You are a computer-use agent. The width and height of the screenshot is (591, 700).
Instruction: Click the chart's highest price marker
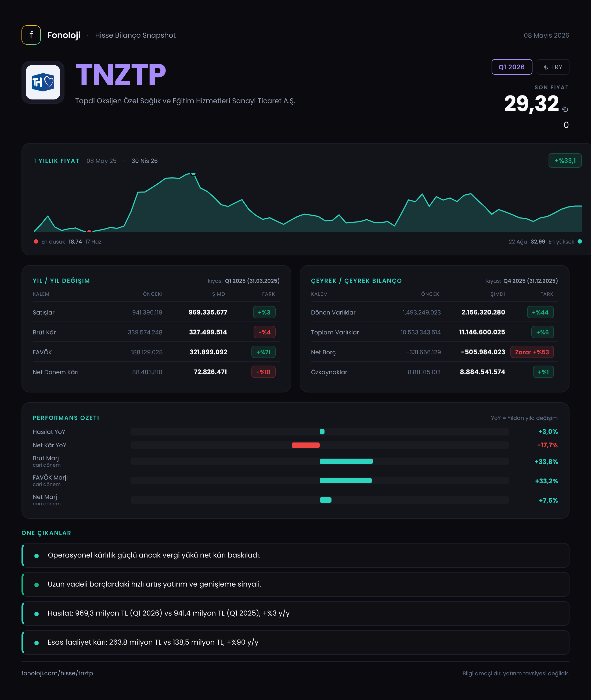coord(193,174)
